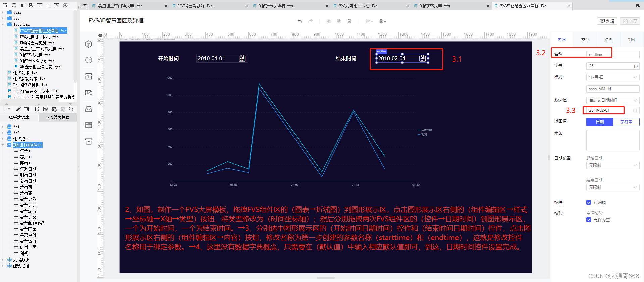This screenshot has width=644, height=282.
Task: Open file 测试会馆.fvs in tree
Action: tap(25, 73)
